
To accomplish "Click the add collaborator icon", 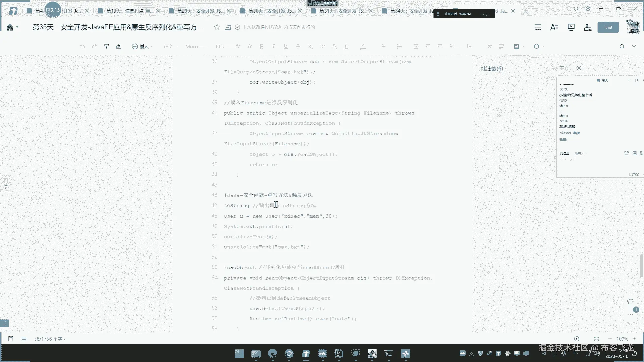I will pyautogui.click(x=587, y=27).
